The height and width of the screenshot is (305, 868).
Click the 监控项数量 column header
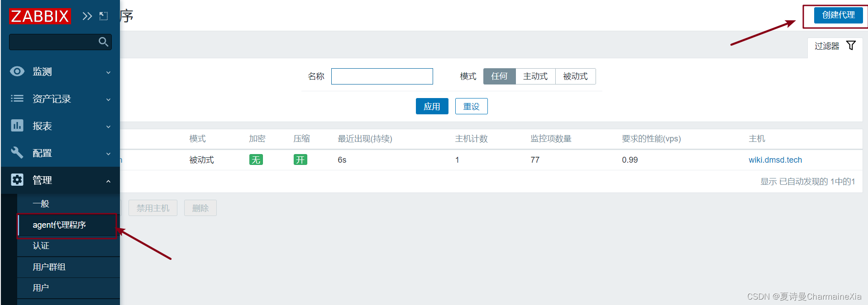551,139
